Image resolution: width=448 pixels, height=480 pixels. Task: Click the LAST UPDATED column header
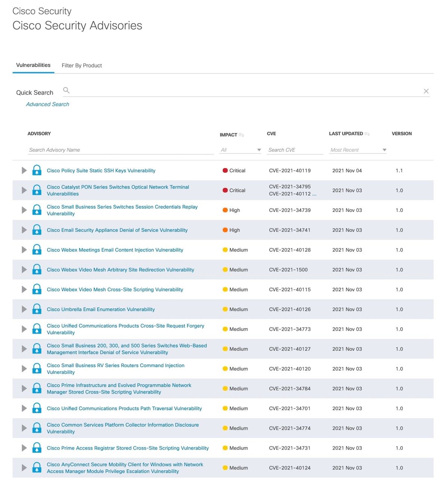pos(346,134)
